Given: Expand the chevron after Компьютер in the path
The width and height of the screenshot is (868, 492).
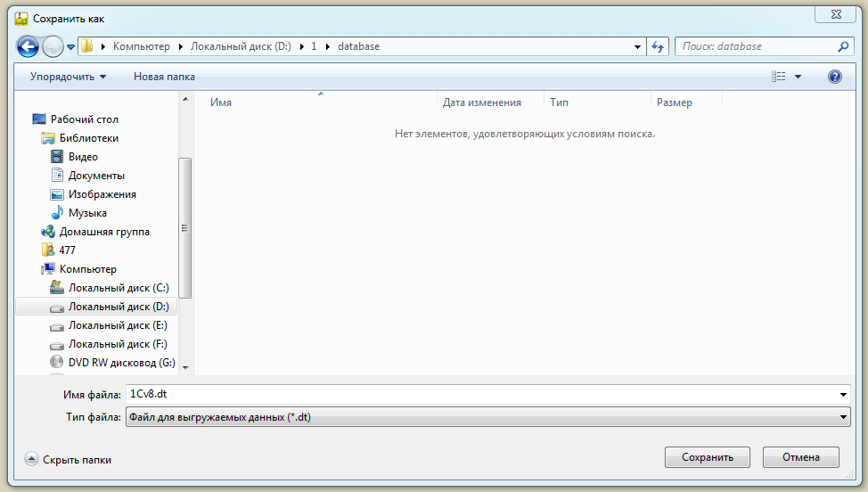Looking at the screenshot, I should coord(181,46).
